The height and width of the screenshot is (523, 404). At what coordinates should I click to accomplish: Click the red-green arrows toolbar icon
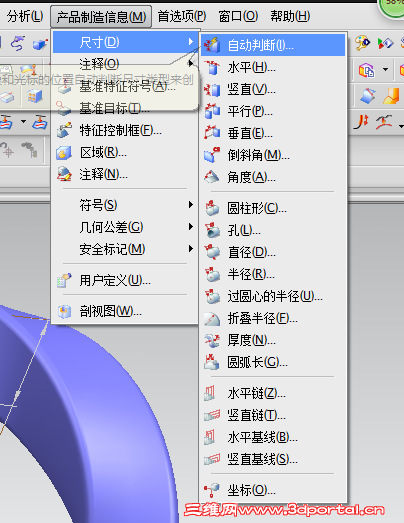385,43
